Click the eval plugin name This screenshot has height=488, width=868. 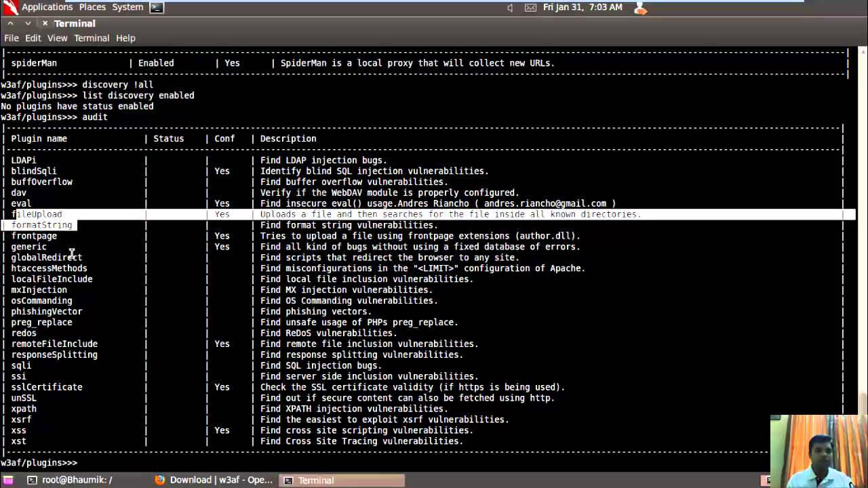21,203
